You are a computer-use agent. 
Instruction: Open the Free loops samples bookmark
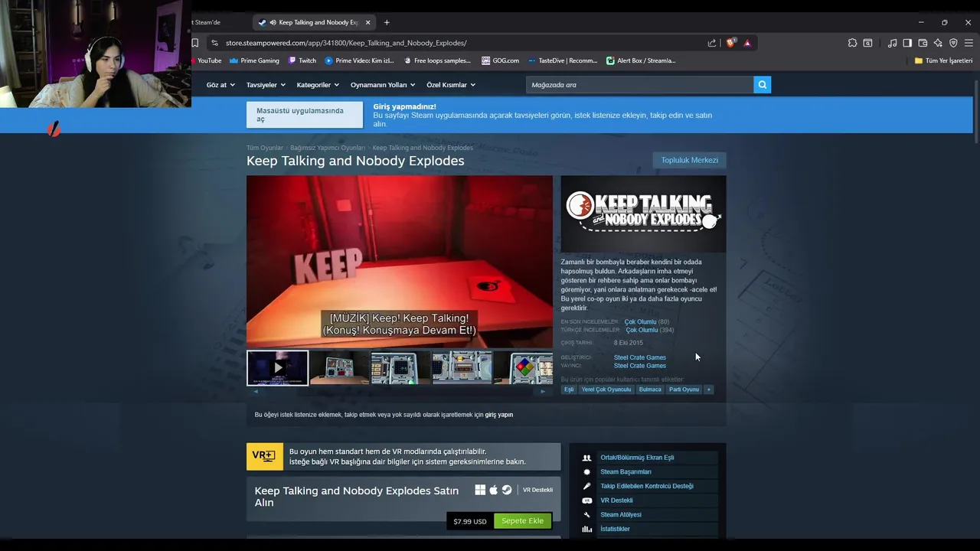point(437,60)
